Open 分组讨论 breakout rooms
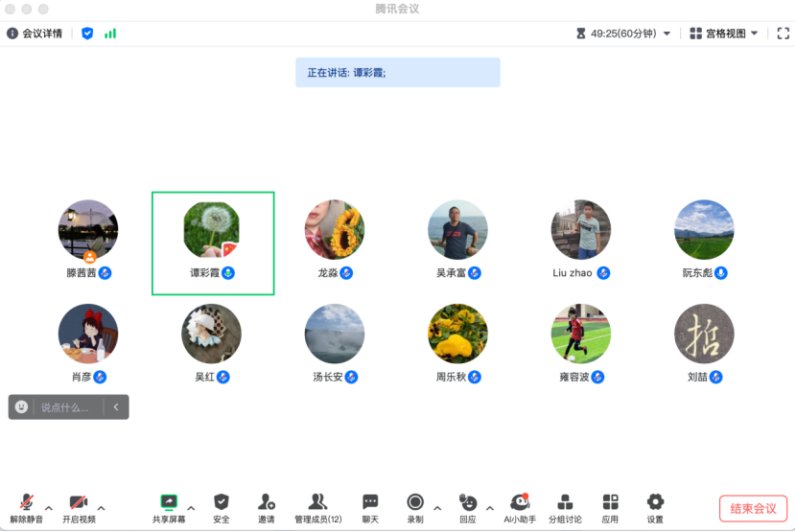796x532 pixels. pos(565,502)
